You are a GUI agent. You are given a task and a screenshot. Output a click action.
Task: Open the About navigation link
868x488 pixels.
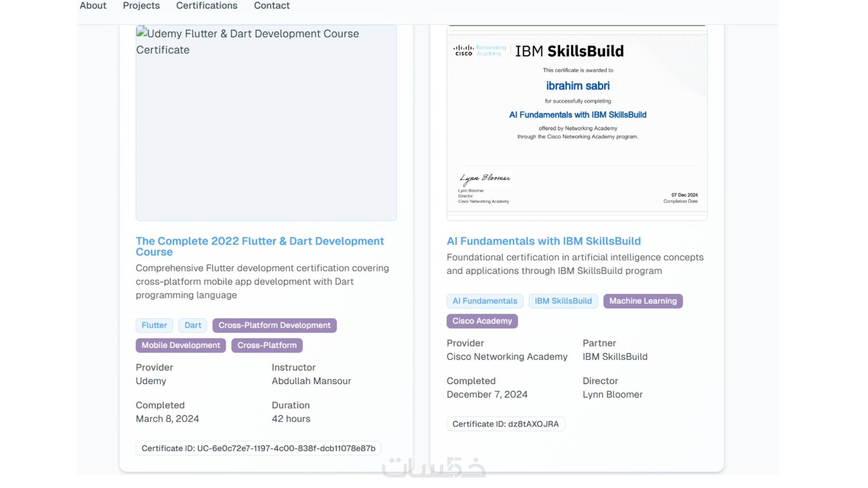[x=93, y=6]
